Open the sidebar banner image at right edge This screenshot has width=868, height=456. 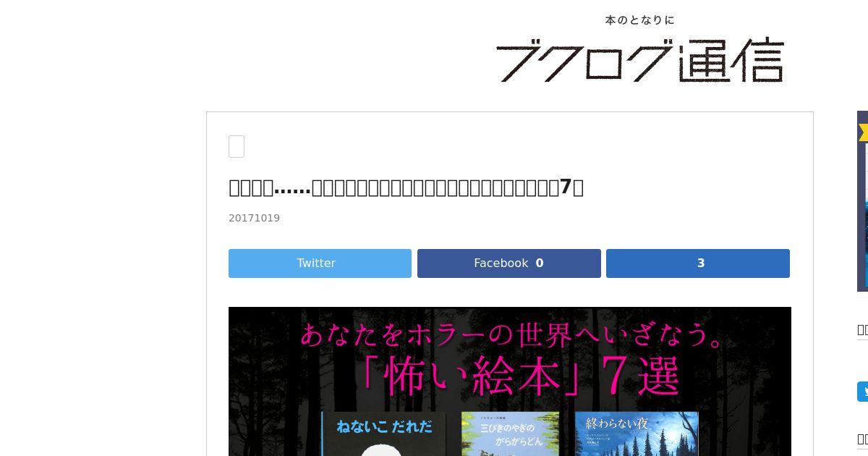(x=862, y=201)
